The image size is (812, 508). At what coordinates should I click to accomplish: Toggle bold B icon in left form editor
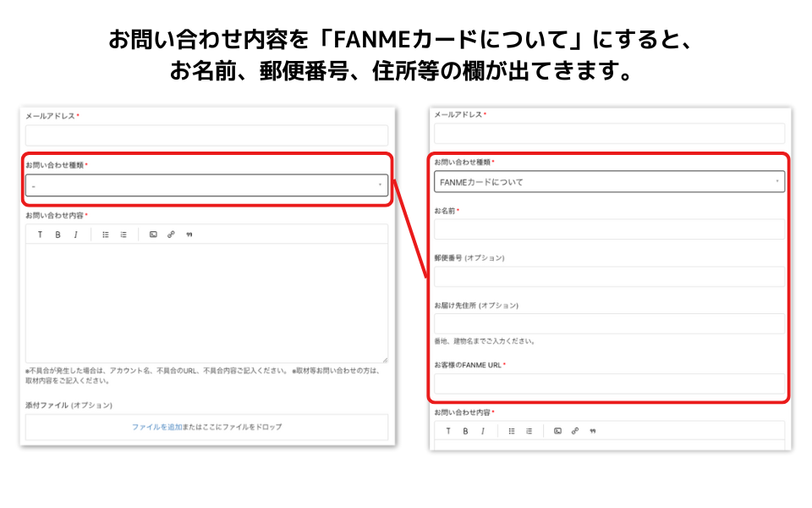pos(58,235)
